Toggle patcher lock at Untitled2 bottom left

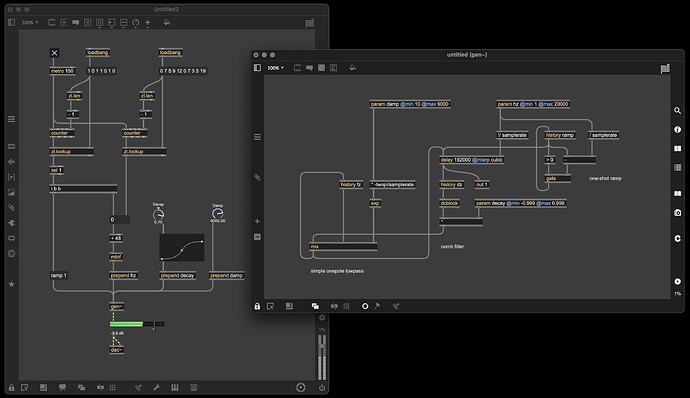click(11, 387)
